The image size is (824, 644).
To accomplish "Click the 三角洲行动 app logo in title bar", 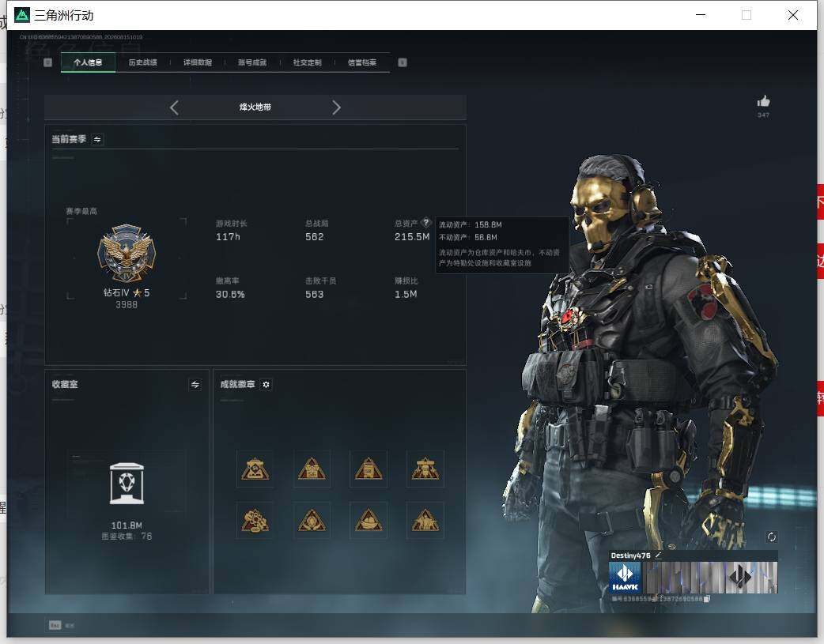I will [x=22, y=15].
